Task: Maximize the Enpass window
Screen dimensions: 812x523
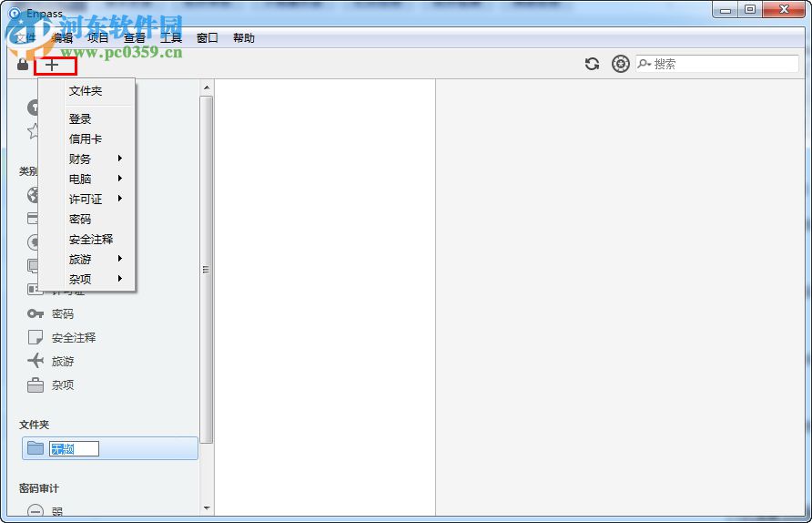Action: (750, 9)
